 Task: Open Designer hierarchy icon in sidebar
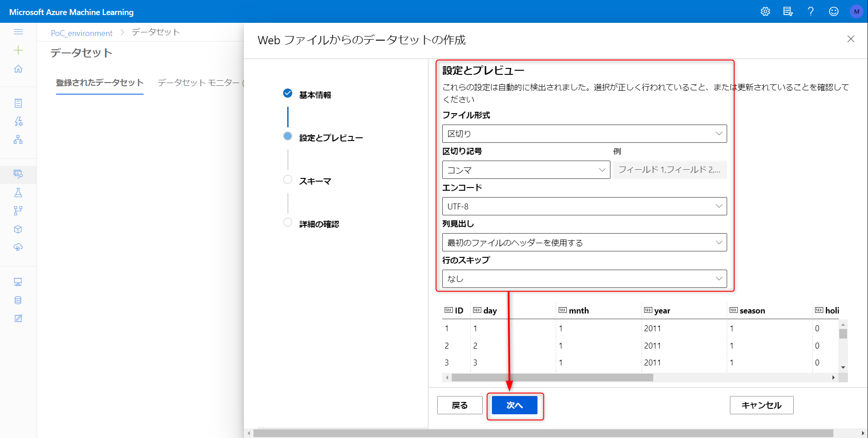click(18, 140)
